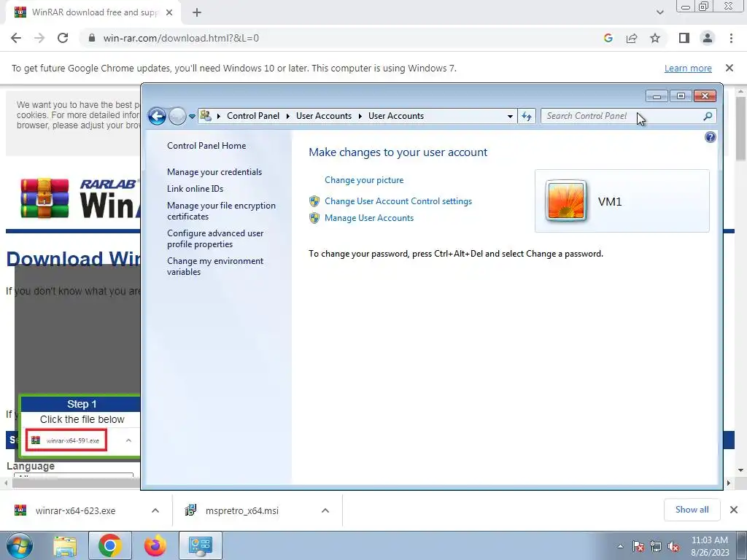Click the Chrome taskbar icon

109,545
